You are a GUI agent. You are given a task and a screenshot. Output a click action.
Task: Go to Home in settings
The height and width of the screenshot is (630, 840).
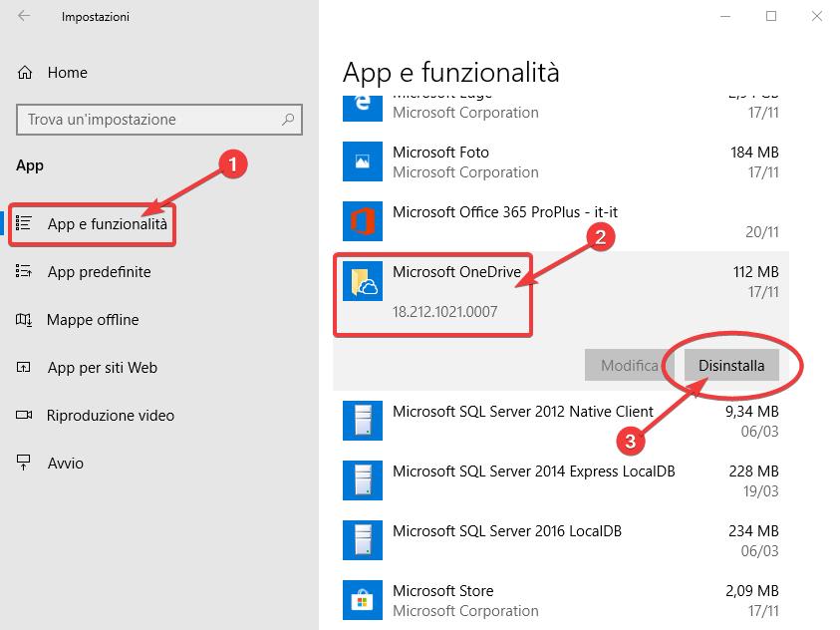point(68,73)
